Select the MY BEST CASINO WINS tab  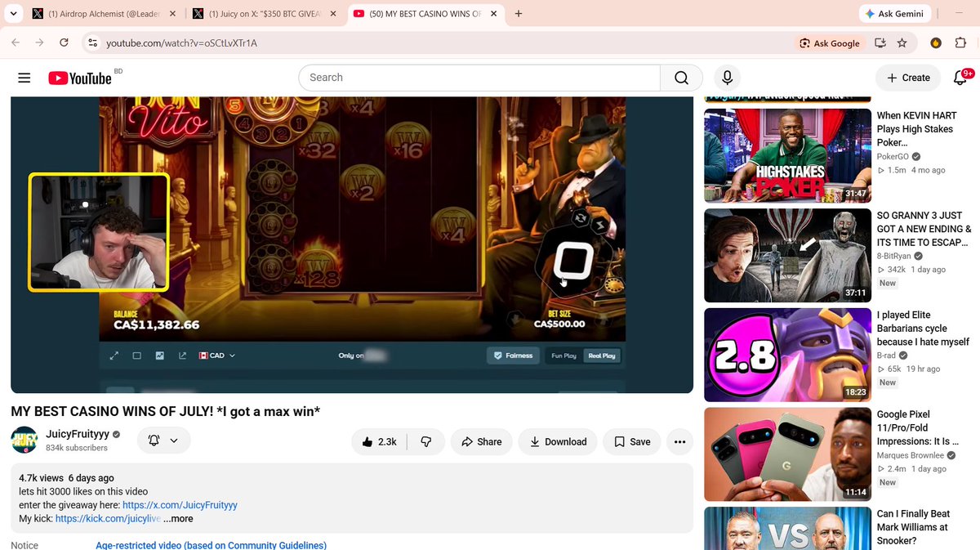click(x=425, y=14)
